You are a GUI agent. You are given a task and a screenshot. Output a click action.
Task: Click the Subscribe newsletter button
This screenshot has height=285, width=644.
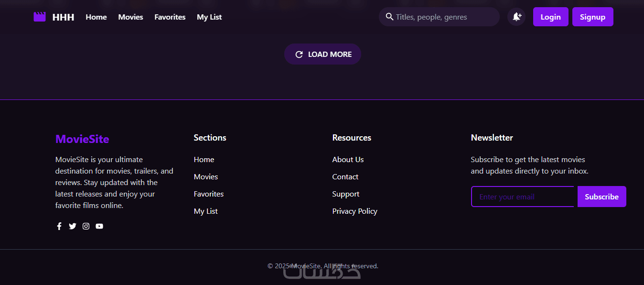(601, 197)
